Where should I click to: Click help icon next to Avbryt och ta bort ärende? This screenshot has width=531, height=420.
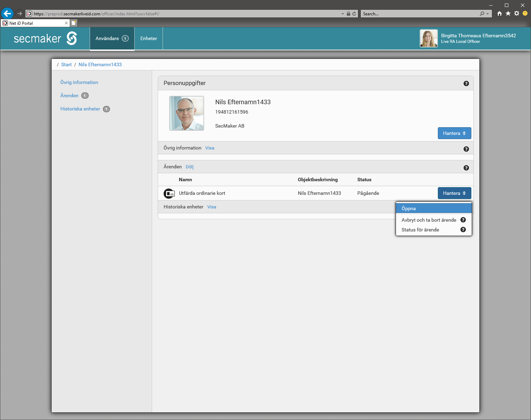click(463, 220)
